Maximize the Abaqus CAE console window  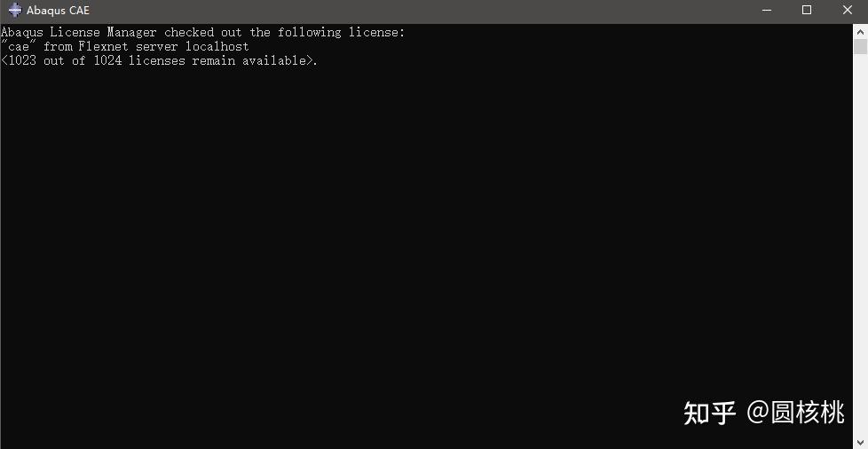coord(807,10)
